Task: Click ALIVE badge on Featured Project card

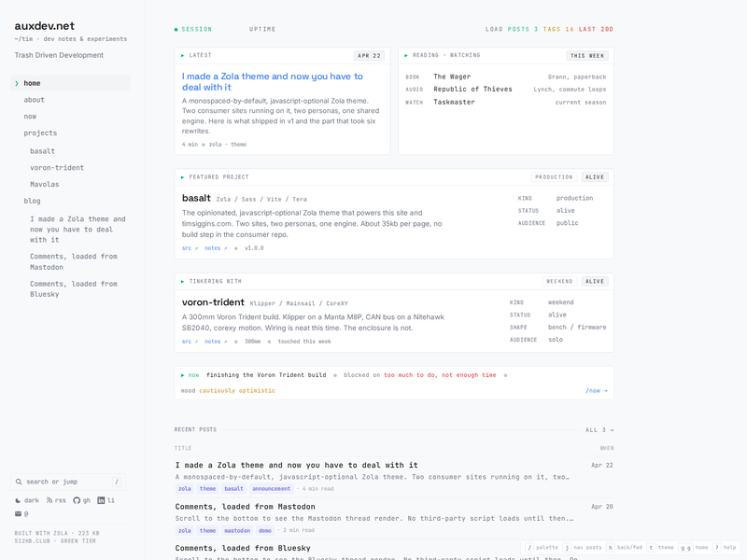Action: click(x=595, y=177)
